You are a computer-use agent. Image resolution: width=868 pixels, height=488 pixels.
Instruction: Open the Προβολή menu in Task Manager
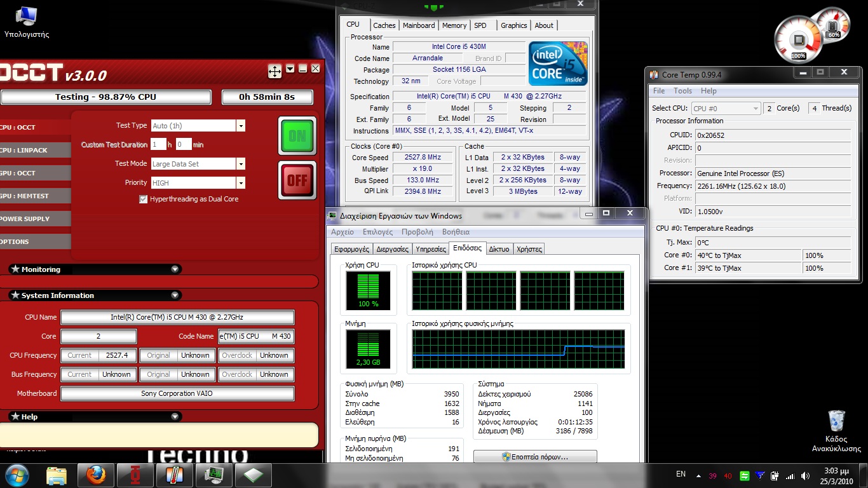(x=417, y=232)
